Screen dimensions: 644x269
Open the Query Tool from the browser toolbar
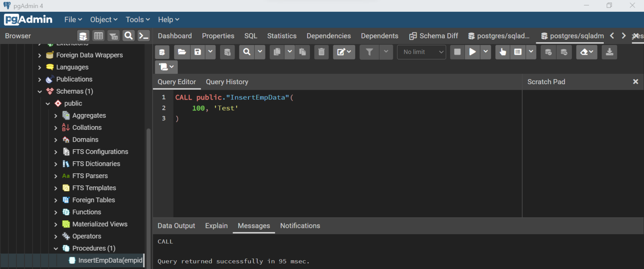click(83, 36)
